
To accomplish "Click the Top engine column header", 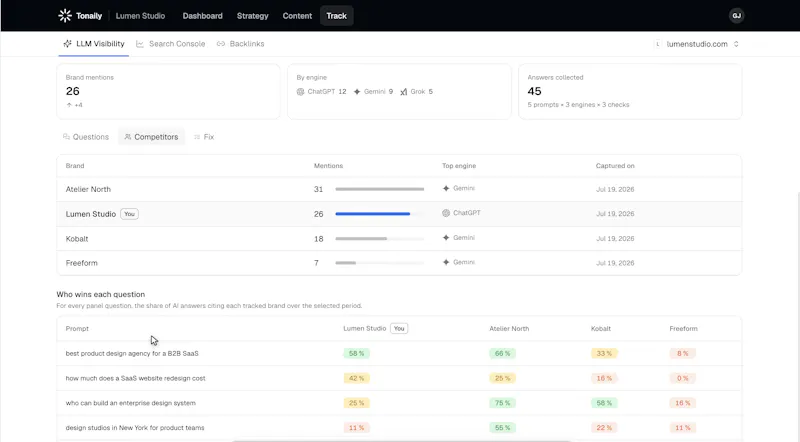I will [x=459, y=166].
